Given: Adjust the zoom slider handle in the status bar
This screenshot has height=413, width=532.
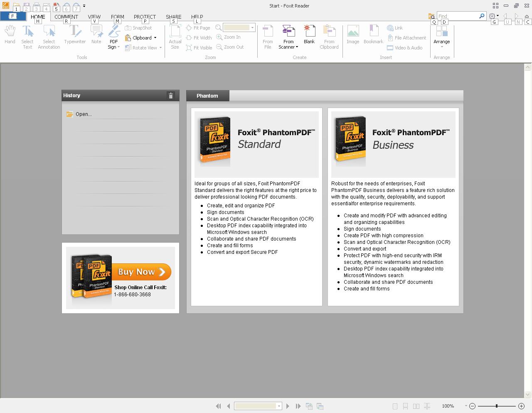Looking at the screenshot, I should tap(496, 406).
